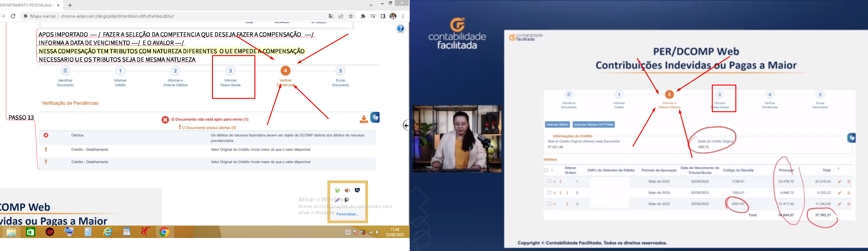This screenshot has width=868, height=251.
Task: Click the blue help question mark icon
Action: tap(400, 29)
